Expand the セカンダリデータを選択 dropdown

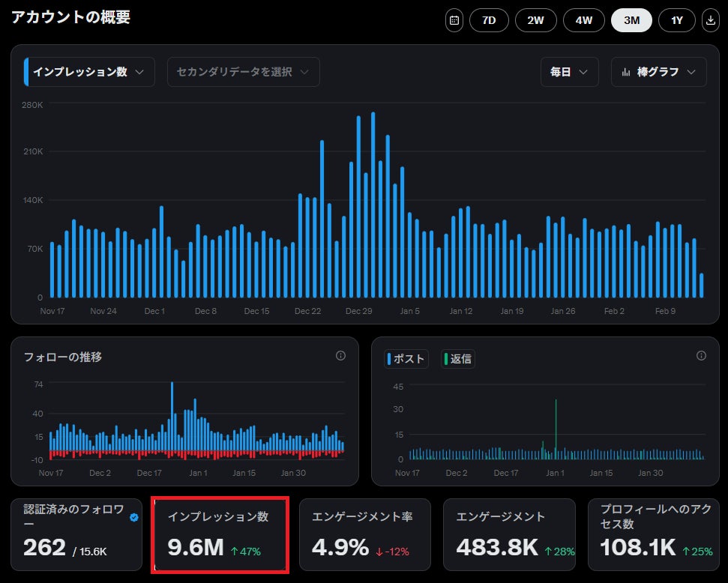pos(243,72)
